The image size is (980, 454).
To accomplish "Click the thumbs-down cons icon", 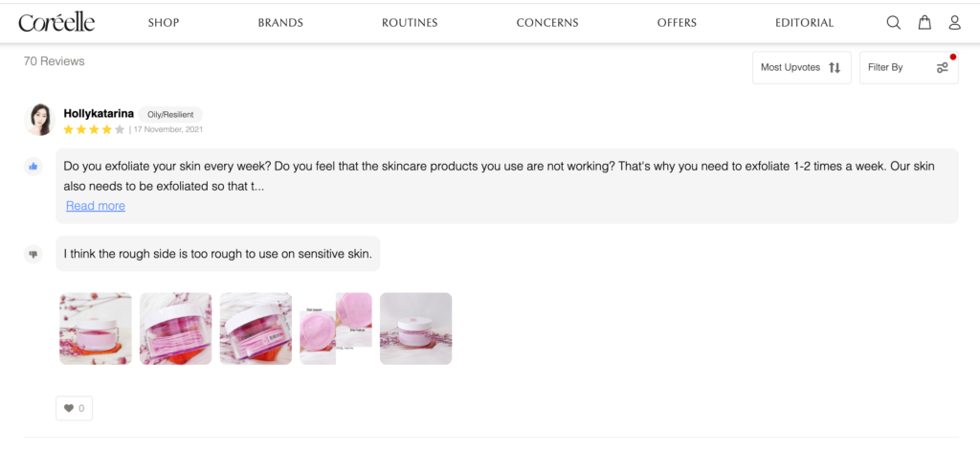I will point(33,254).
